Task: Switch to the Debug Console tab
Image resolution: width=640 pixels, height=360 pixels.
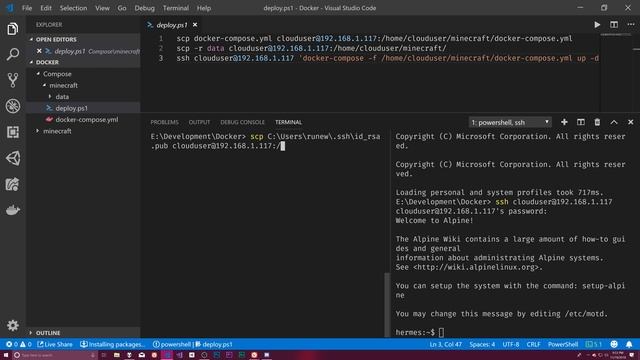Action: coord(242,122)
